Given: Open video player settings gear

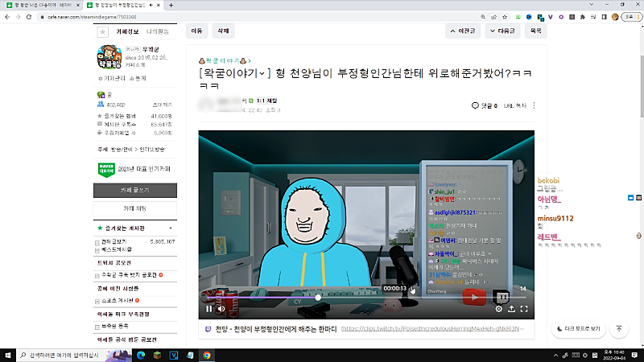Looking at the screenshot, I should pyautogui.click(x=498, y=309).
